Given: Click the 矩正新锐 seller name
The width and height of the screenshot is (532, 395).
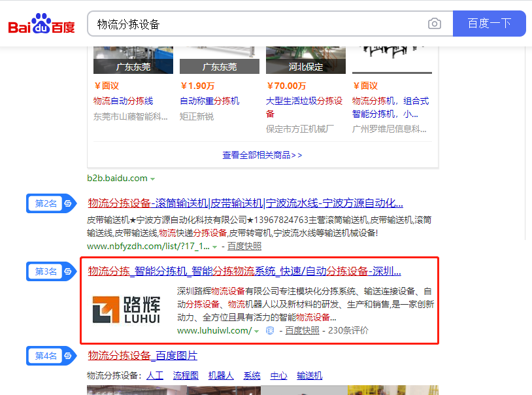Looking at the screenshot, I should point(197,116).
